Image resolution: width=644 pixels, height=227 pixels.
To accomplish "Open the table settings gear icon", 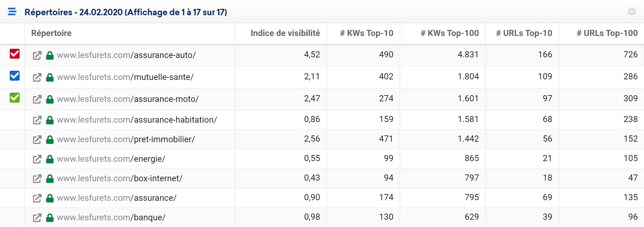I will (632, 12).
